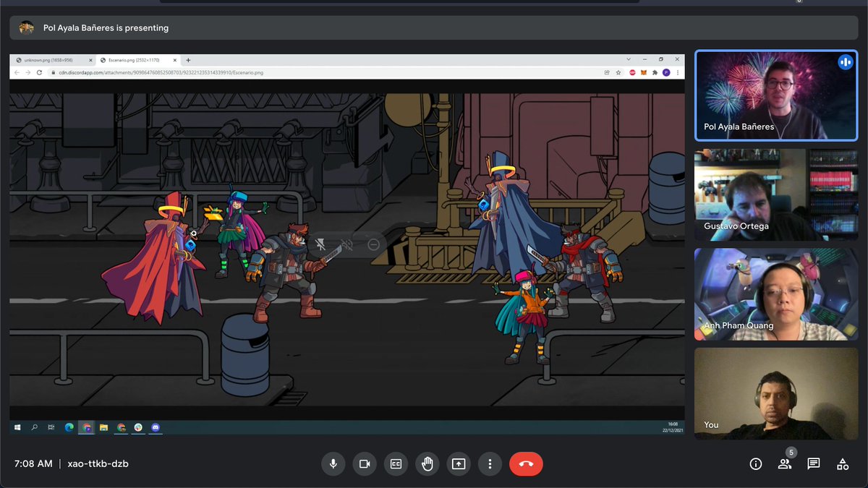Select Gustavo Ortega video tile
This screenshot has width=868, height=488.
tap(776, 194)
